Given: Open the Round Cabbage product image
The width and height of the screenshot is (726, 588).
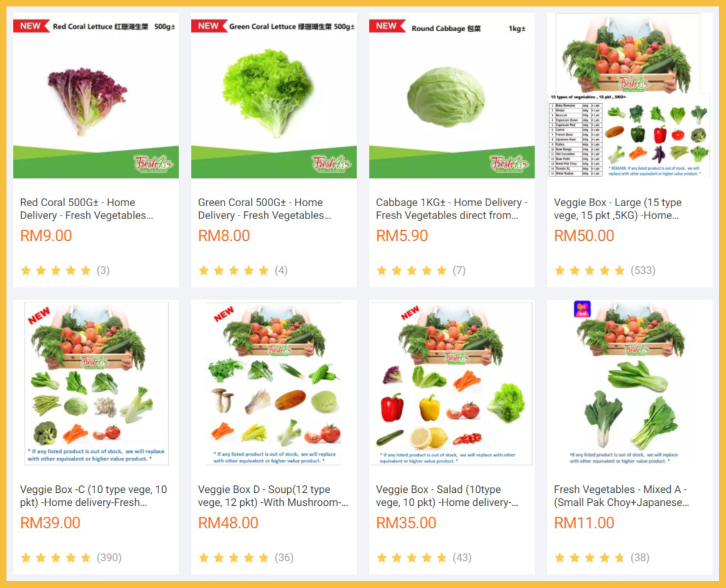Looking at the screenshot, I should coord(452,96).
